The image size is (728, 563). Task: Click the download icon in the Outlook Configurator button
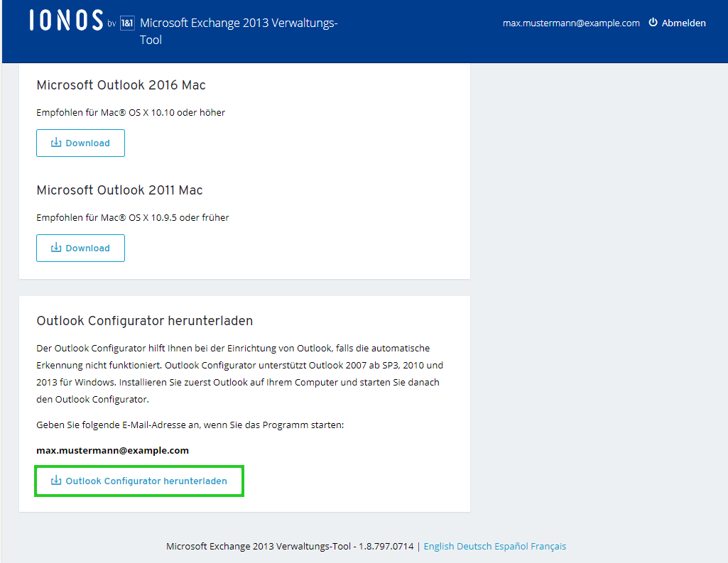(56, 481)
